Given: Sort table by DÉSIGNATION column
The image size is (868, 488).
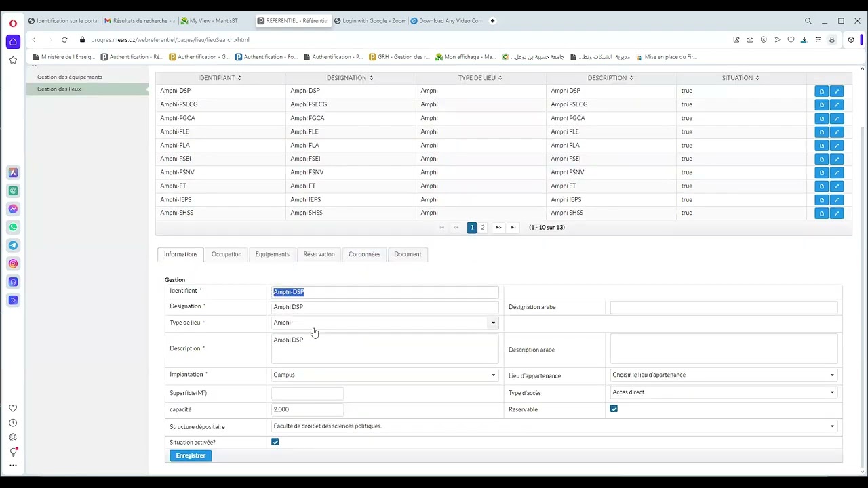Looking at the screenshot, I should pyautogui.click(x=350, y=78).
